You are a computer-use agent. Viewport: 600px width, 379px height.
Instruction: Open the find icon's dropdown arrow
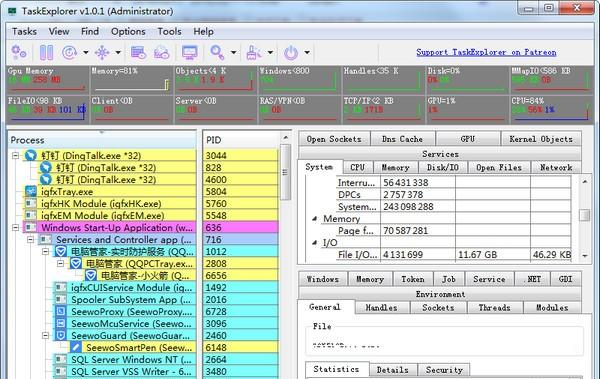click(x=233, y=52)
